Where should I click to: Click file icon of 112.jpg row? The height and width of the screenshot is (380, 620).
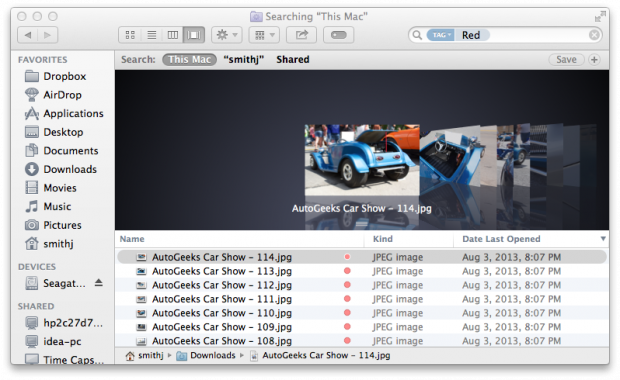[141, 285]
